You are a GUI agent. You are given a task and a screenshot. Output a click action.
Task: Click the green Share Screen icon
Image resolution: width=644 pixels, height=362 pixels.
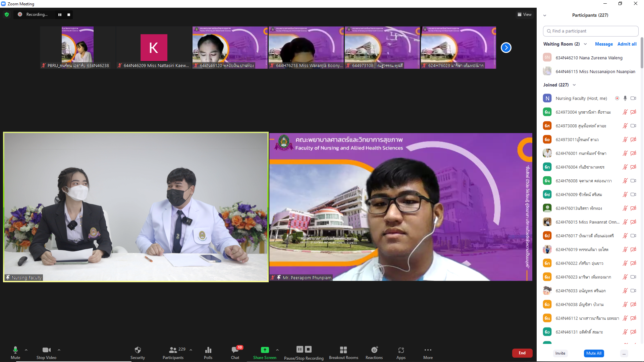(x=265, y=350)
